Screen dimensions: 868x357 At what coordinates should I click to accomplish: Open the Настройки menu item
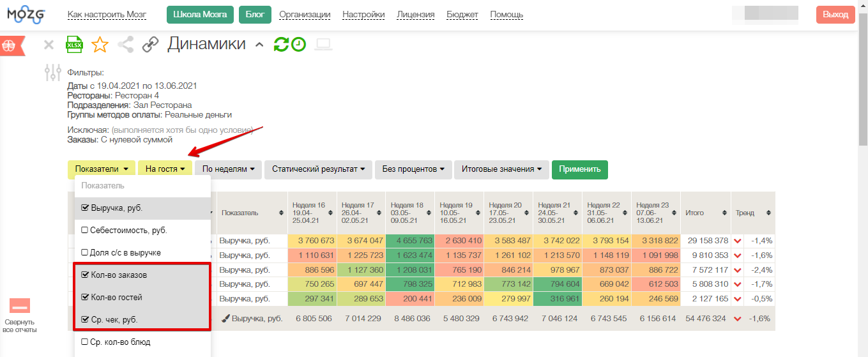pos(363,15)
